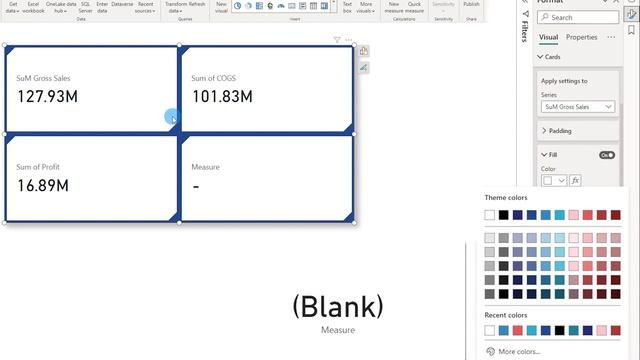640x360 pixels.
Task: Click New visual in the ribbon
Action: [221, 7]
